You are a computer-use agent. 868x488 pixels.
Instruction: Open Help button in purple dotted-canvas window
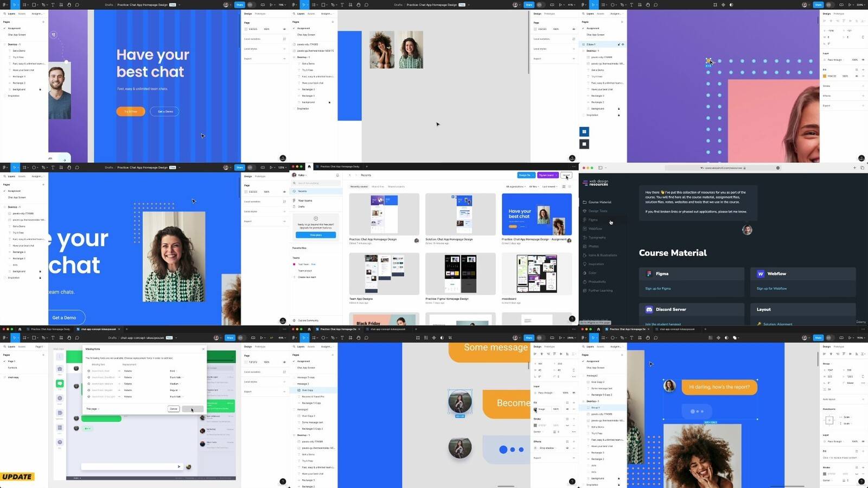tap(861, 158)
